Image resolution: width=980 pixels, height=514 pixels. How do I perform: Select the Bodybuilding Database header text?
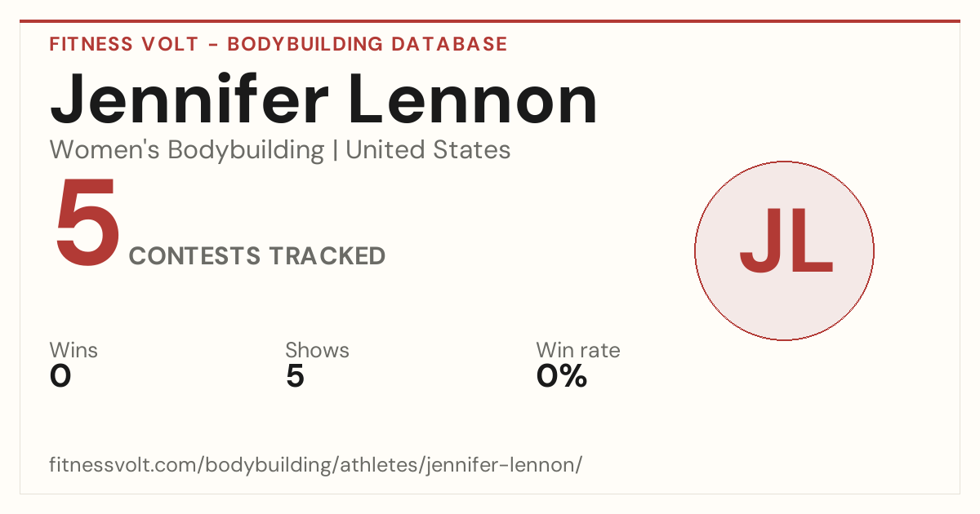tap(367, 44)
